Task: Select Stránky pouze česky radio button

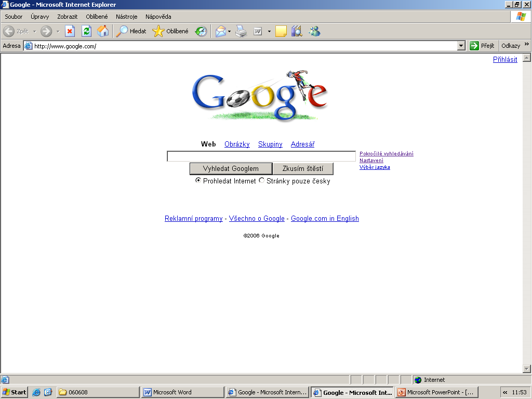Action: tap(262, 180)
